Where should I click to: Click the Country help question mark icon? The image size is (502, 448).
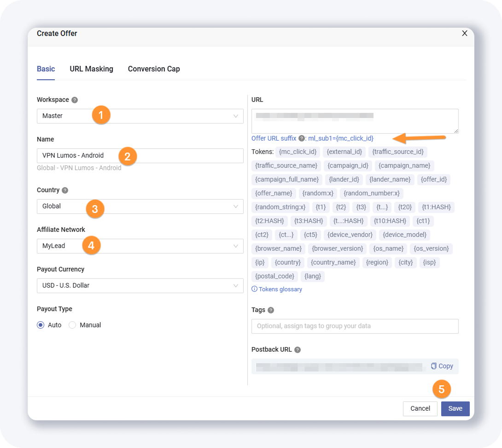[x=65, y=190]
